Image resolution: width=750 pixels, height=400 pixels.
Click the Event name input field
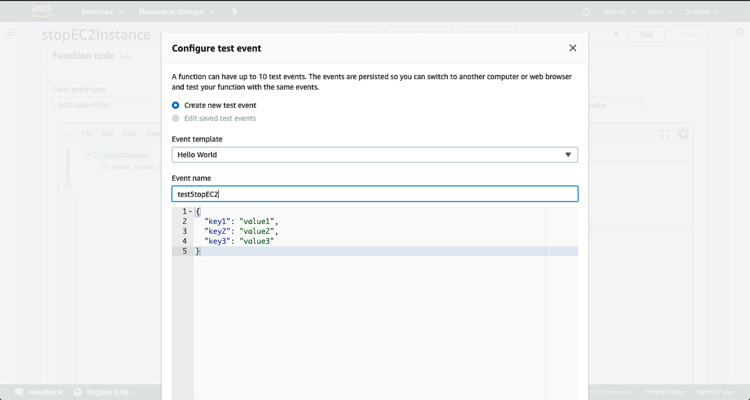point(374,194)
